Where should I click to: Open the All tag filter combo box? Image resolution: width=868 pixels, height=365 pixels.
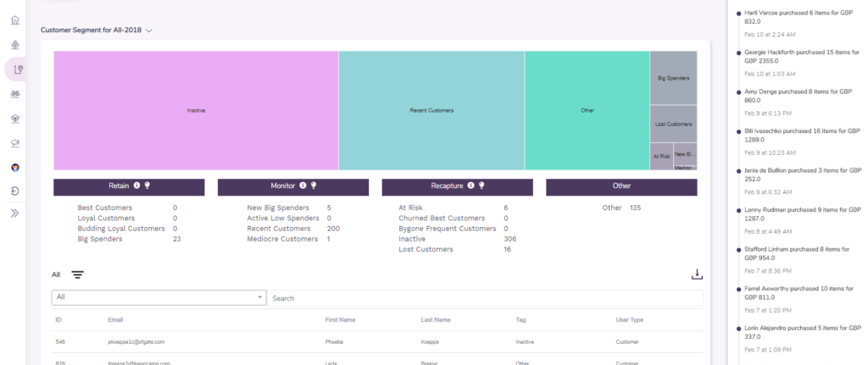[159, 298]
